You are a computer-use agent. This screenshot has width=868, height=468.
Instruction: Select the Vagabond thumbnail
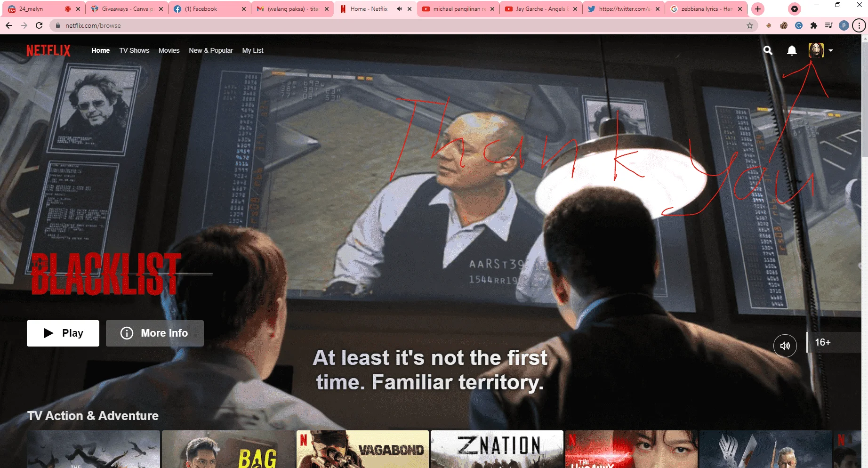(362, 449)
